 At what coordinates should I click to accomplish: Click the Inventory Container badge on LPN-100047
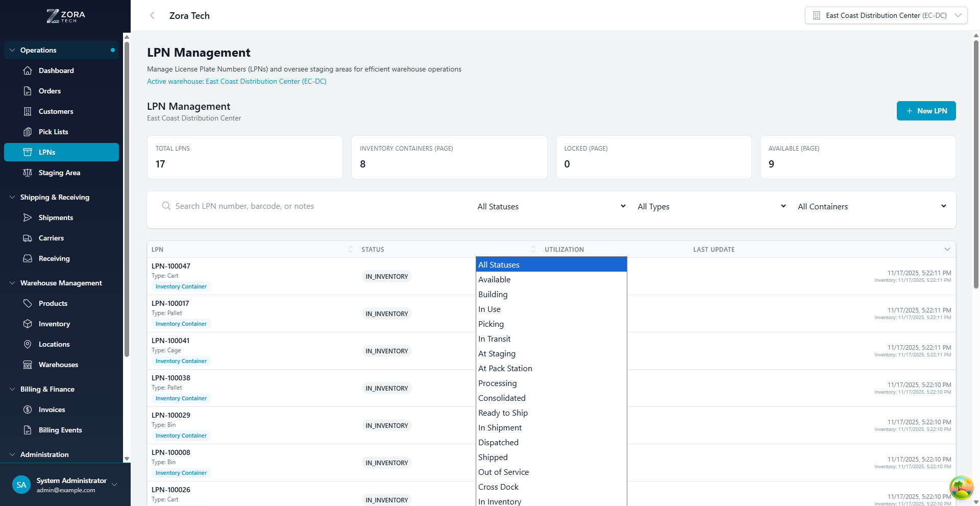(x=181, y=286)
